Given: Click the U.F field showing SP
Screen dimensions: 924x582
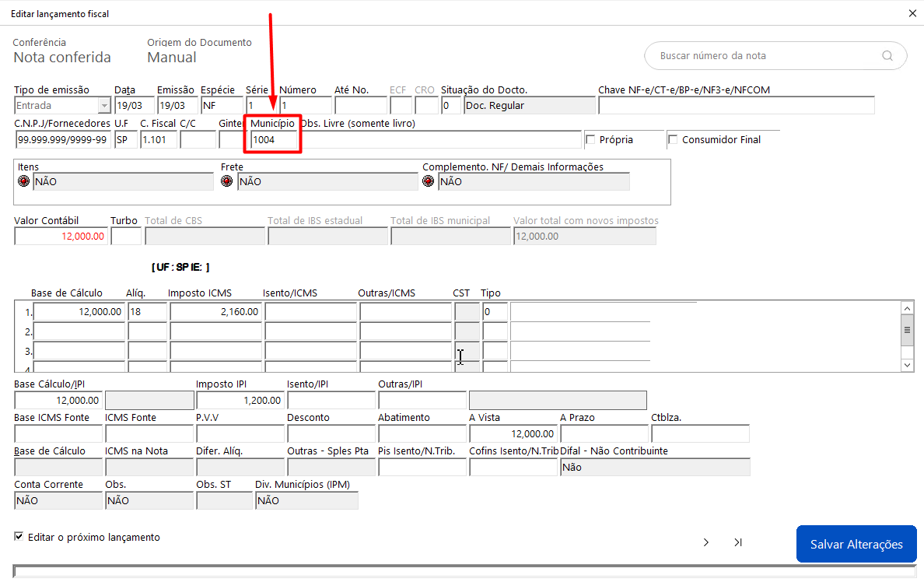Looking at the screenshot, I should pos(126,140).
